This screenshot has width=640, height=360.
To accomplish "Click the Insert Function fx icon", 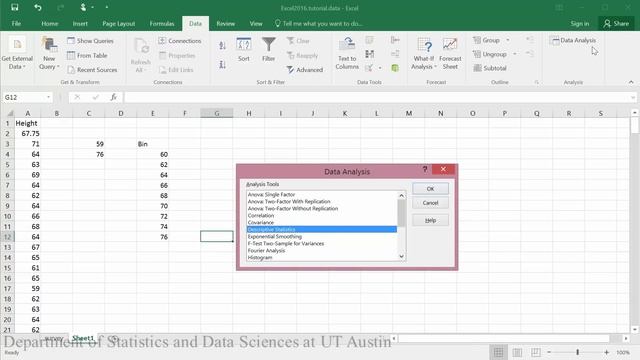I will click(113, 97).
